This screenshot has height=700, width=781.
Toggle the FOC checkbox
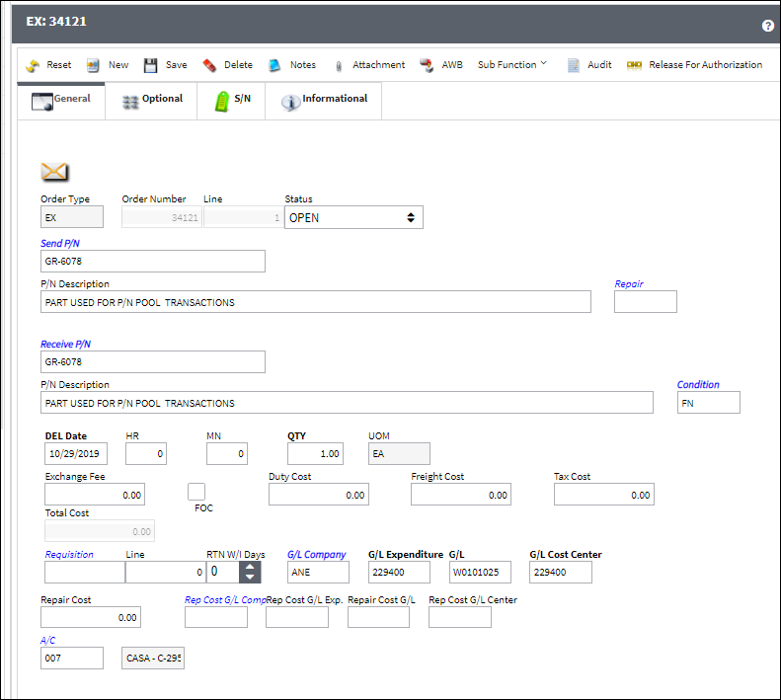[196, 492]
